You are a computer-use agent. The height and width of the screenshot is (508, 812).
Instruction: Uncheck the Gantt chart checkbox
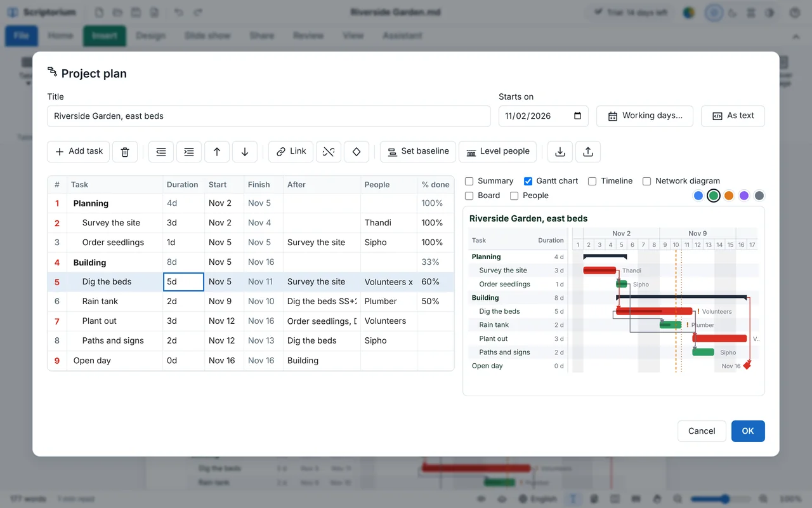(x=528, y=181)
